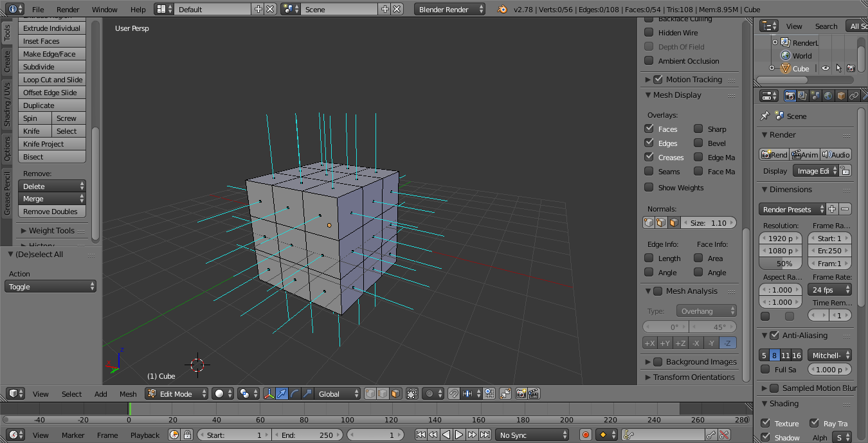Click the Subdivide button

(x=51, y=67)
